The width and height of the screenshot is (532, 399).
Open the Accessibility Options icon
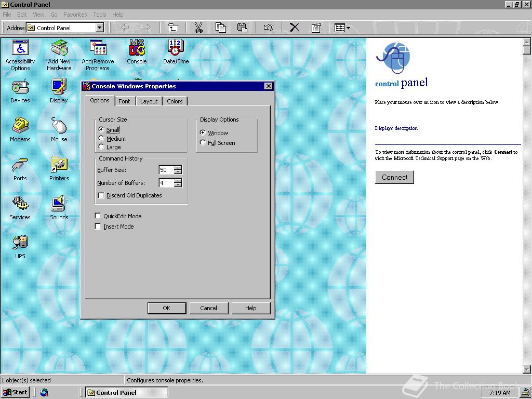20,55
